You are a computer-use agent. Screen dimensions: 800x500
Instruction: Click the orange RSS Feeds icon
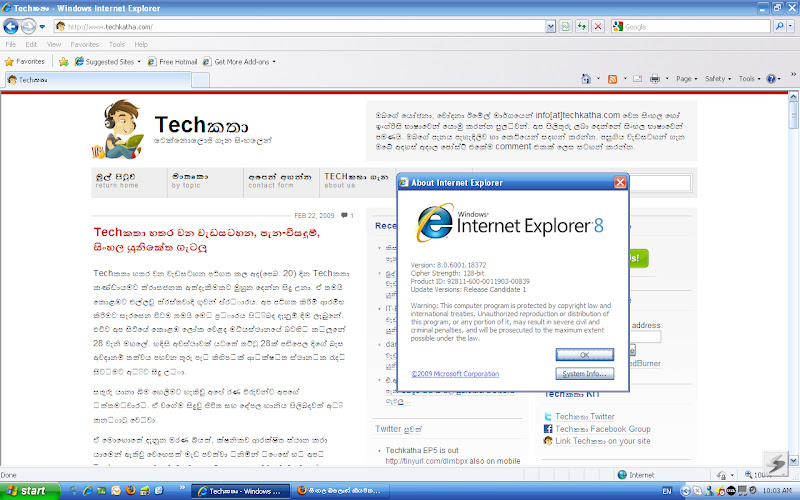click(612, 79)
